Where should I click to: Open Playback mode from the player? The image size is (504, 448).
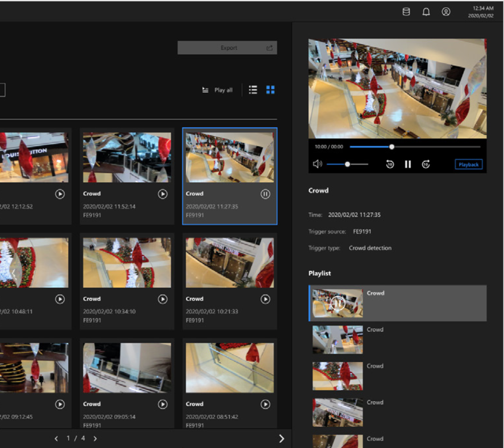pos(468,164)
